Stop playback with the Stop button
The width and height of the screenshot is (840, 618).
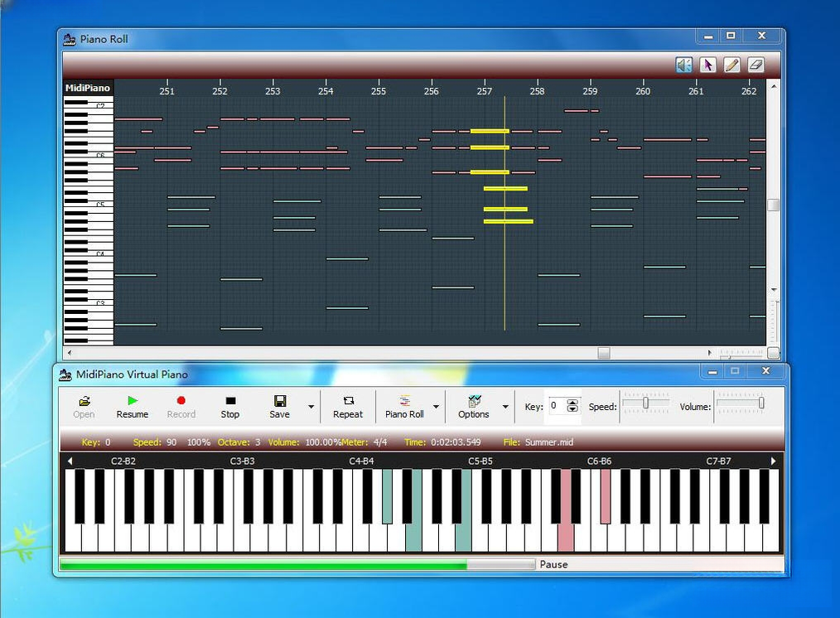point(230,407)
